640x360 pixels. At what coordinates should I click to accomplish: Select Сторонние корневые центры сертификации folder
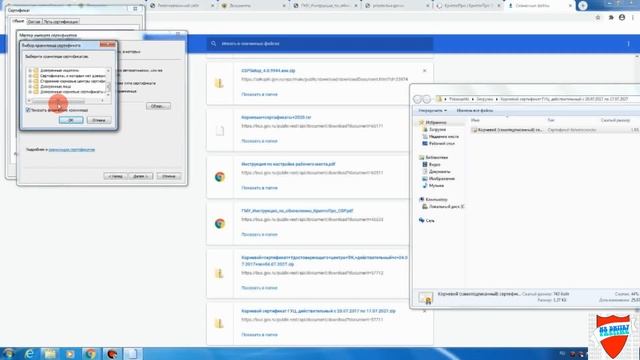pyautogui.click(x=69, y=81)
